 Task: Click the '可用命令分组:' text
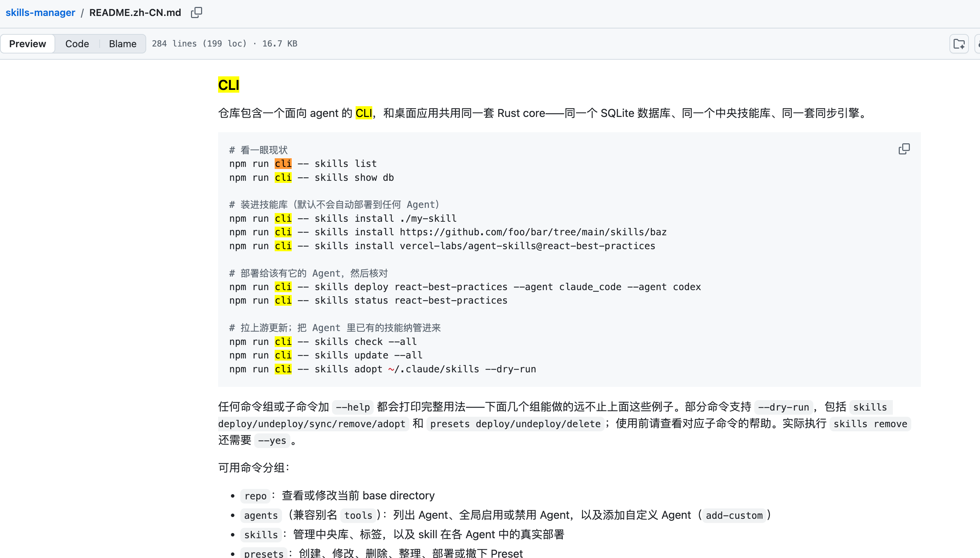click(x=254, y=467)
